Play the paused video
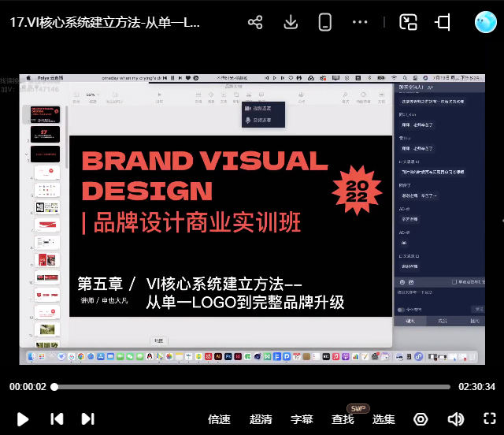The image size is (504, 435). pyautogui.click(x=23, y=419)
